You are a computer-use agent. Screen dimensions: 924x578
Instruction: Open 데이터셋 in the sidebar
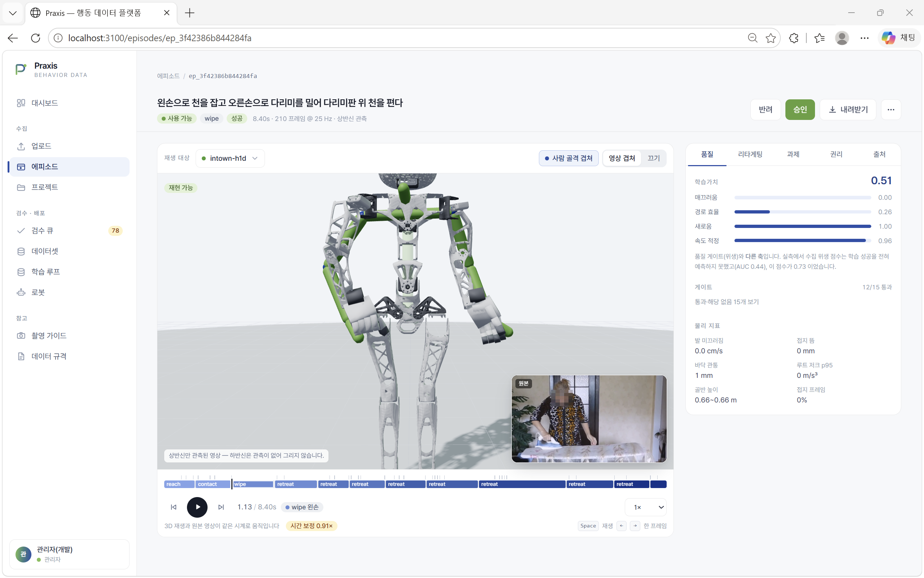69,251
